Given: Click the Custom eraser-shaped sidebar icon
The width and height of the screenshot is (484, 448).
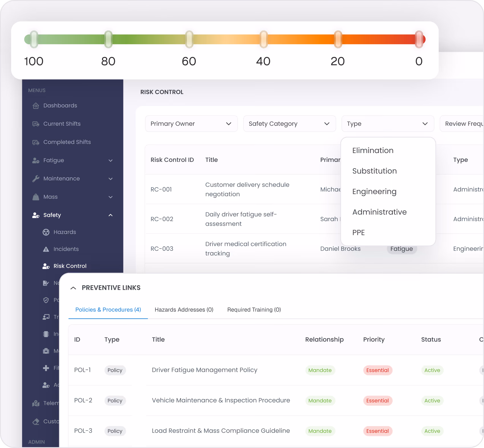Looking at the screenshot, I should point(36,421).
